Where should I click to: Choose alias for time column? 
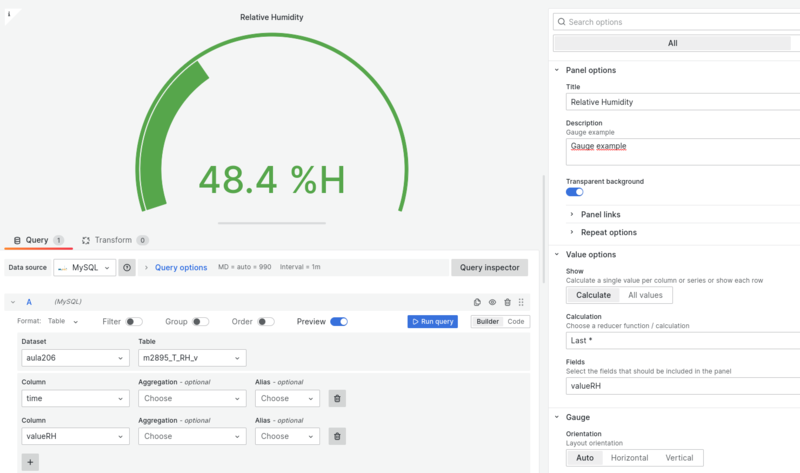pos(287,399)
